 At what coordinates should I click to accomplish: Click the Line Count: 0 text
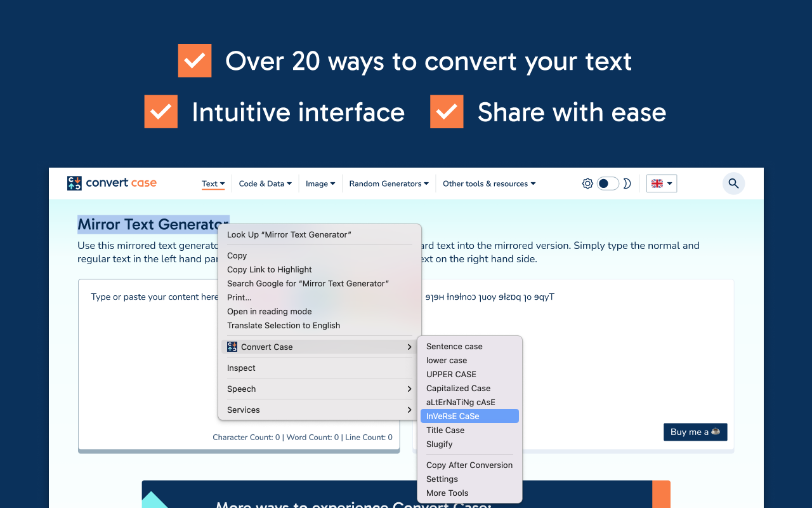coord(369,437)
